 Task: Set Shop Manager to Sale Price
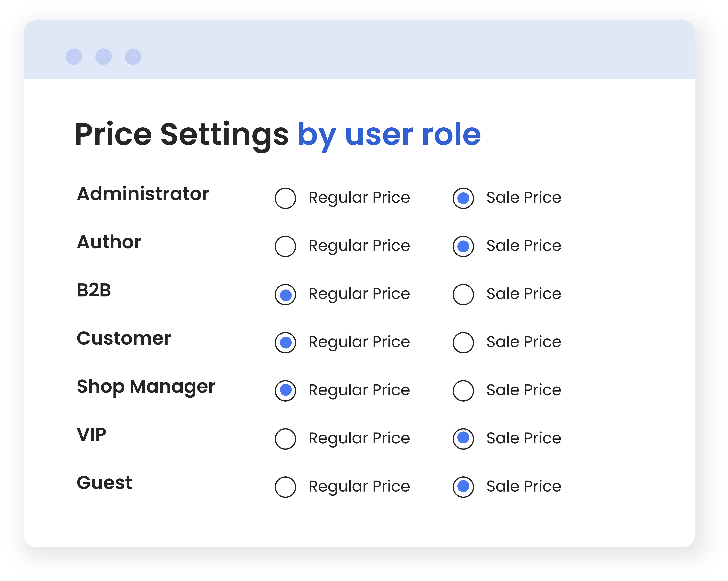(463, 391)
